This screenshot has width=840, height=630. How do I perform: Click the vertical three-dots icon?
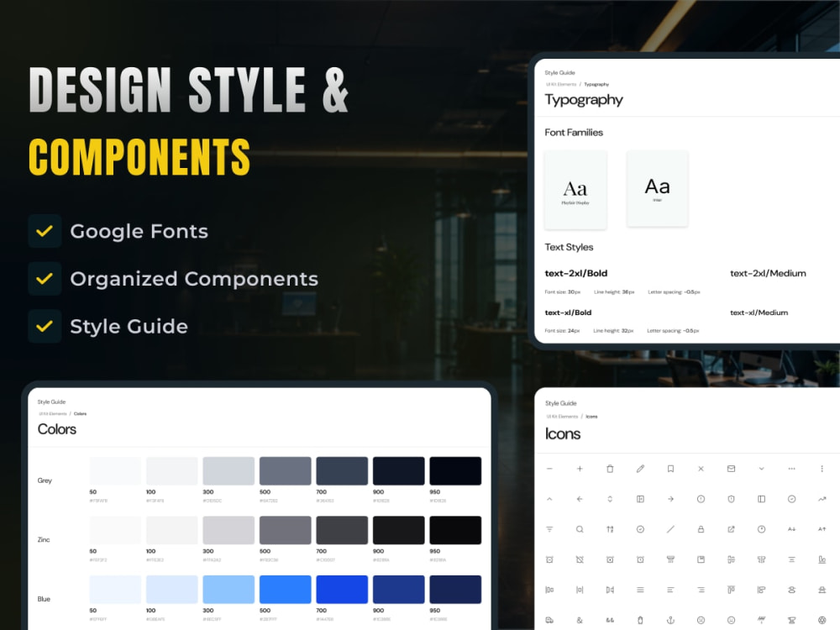(822, 469)
